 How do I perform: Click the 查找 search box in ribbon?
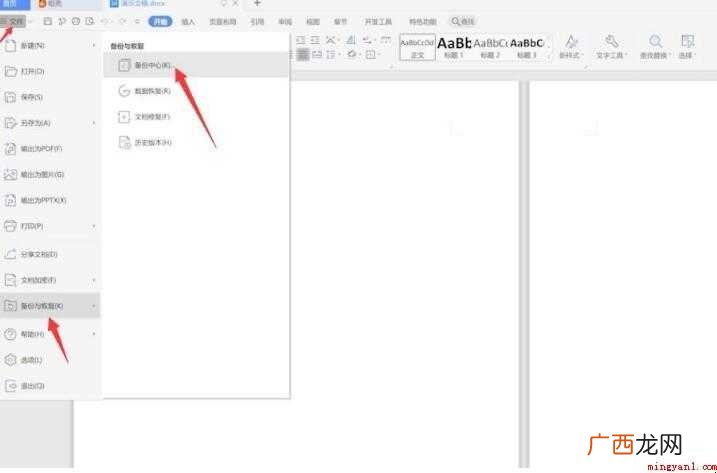click(x=463, y=22)
